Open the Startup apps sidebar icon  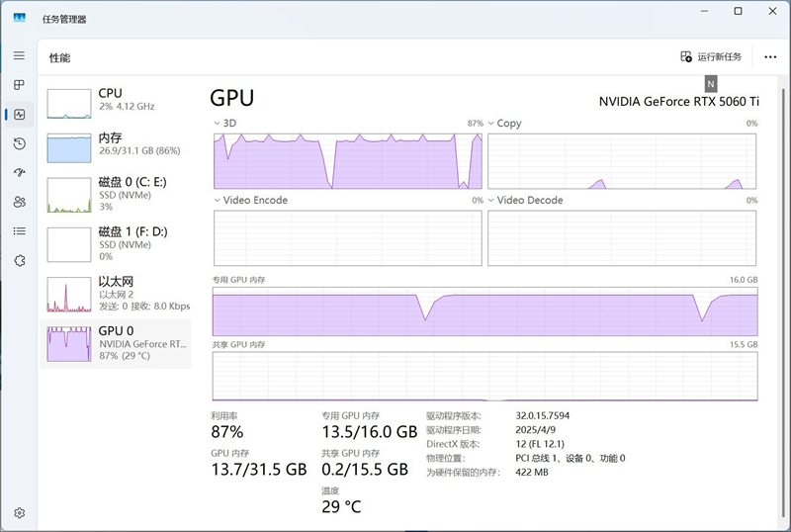tap(19, 173)
